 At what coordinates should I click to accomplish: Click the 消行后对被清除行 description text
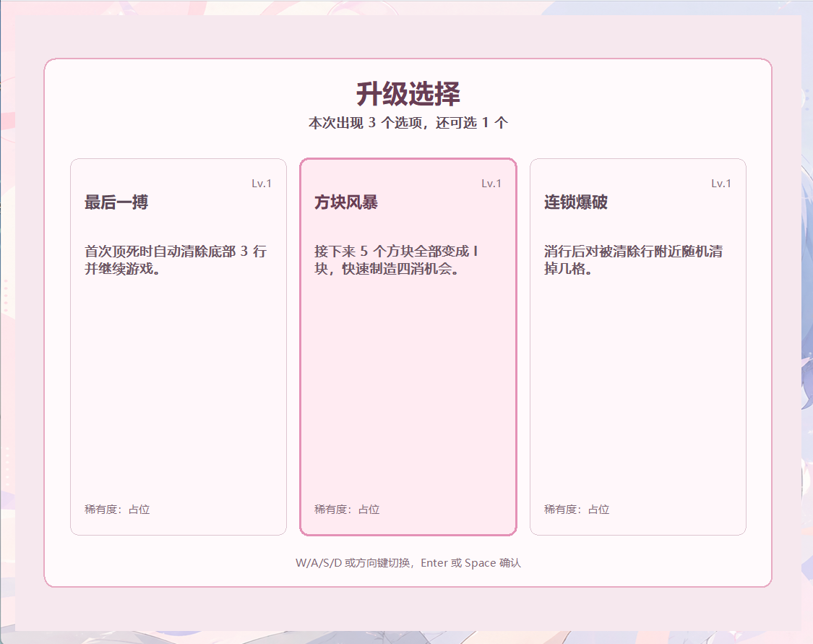pyautogui.click(x=633, y=260)
